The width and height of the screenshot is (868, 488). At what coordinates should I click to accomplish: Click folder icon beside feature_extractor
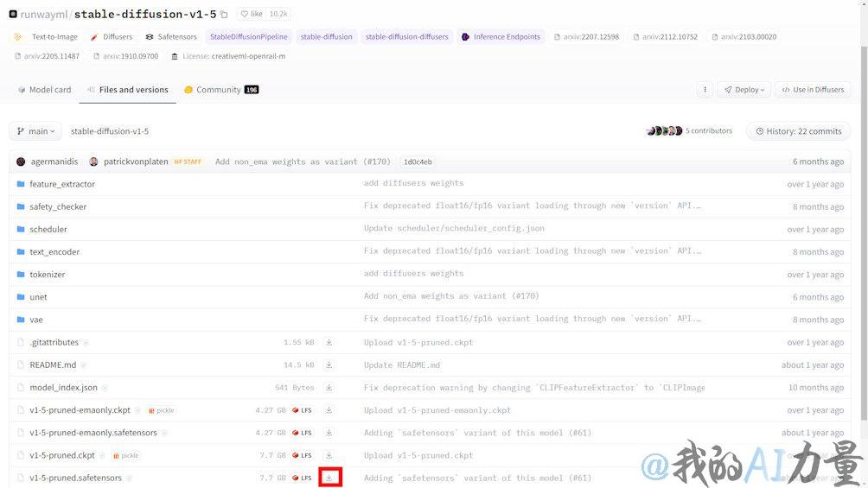[x=21, y=184]
